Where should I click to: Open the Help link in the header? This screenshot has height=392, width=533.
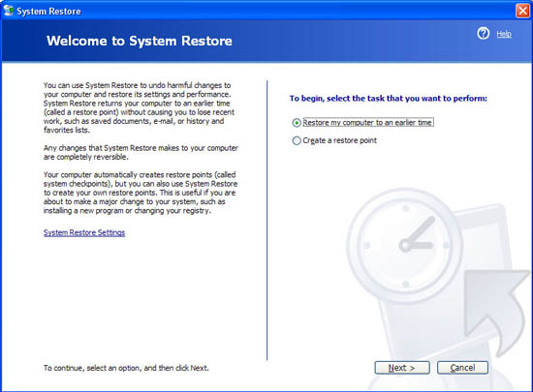tap(504, 34)
